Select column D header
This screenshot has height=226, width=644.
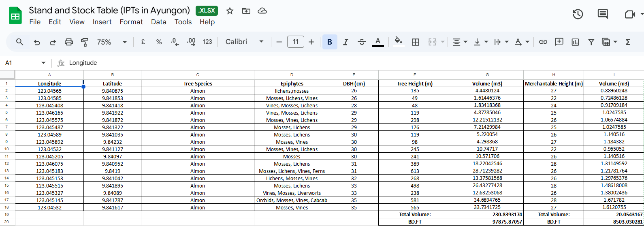[292, 75]
